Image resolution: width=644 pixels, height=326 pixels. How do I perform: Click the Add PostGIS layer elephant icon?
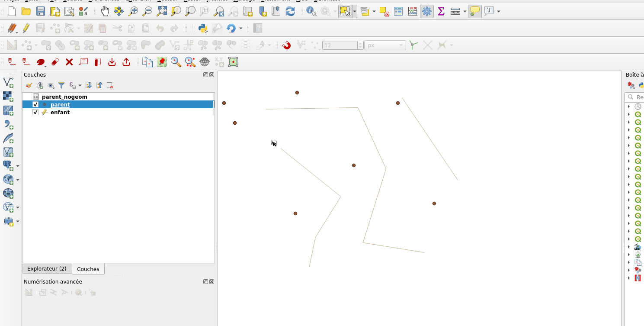click(x=8, y=165)
